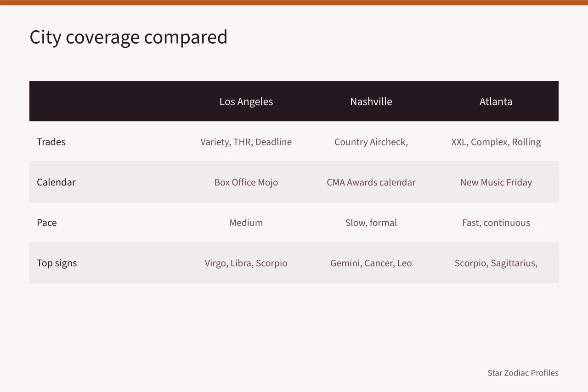
Task: Click the 'CMA Awards calendar' cell
Action: [371, 182]
